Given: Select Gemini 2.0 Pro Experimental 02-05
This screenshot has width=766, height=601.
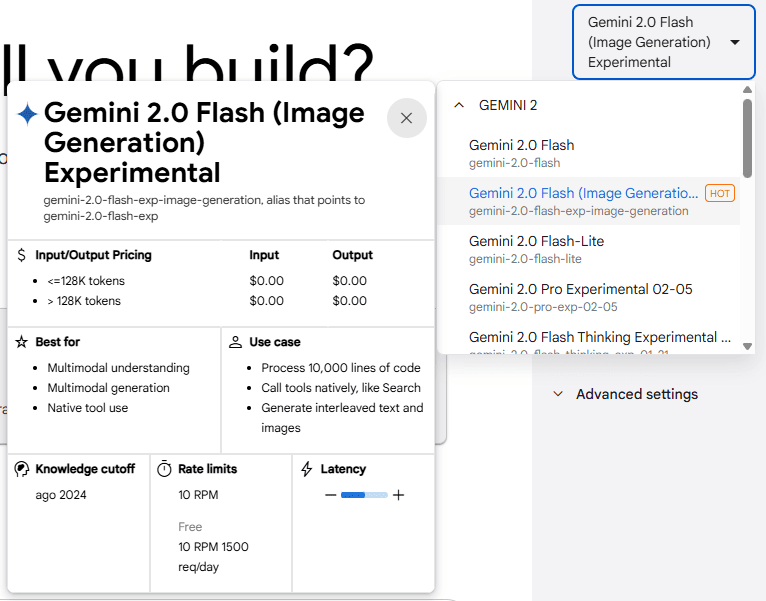Looking at the screenshot, I should pos(588,297).
